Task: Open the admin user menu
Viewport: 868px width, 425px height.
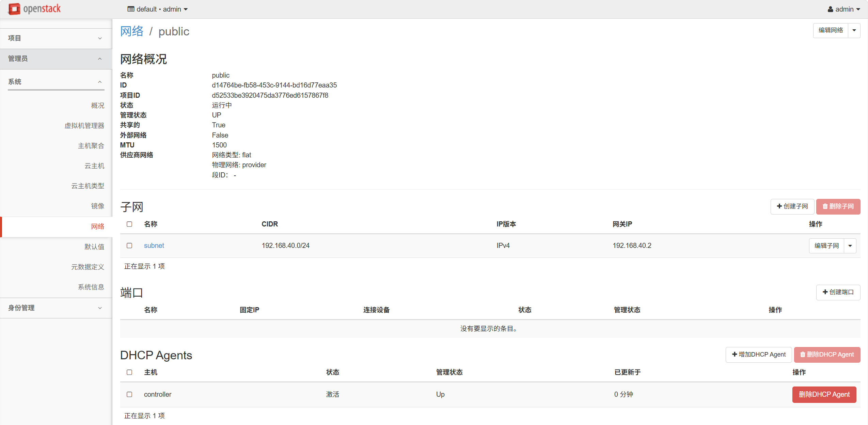Action: click(x=843, y=9)
